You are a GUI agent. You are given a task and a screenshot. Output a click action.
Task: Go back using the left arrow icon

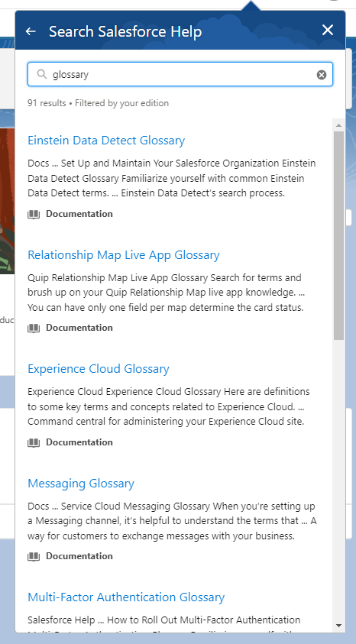31,31
